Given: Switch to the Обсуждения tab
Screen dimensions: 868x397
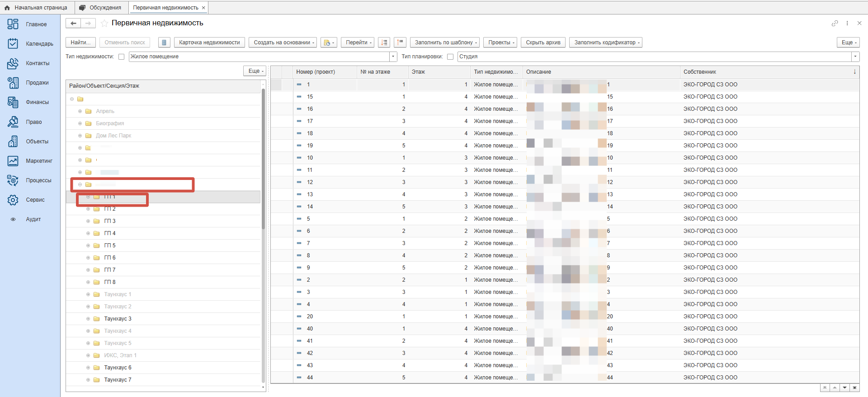Looking at the screenshot, I should 100,8.
